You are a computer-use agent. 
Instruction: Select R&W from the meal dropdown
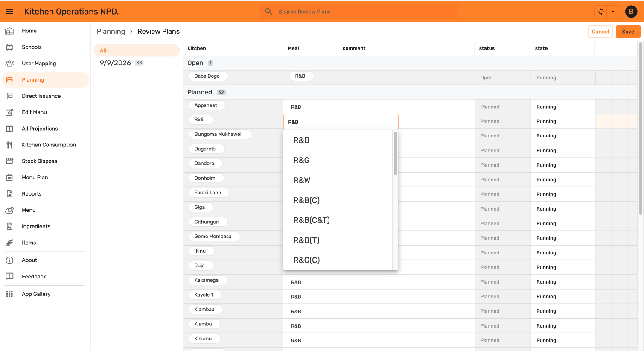click(x=338, y=180)
